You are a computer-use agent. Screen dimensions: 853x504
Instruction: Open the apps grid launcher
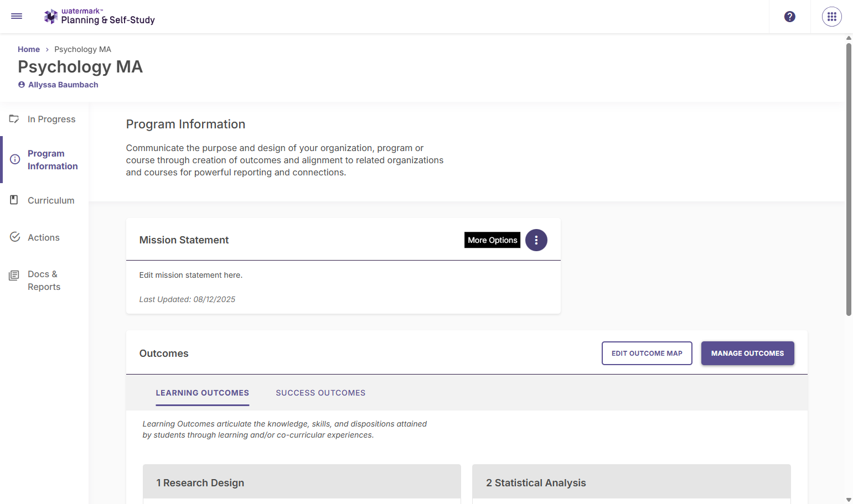tap(832, 17)
